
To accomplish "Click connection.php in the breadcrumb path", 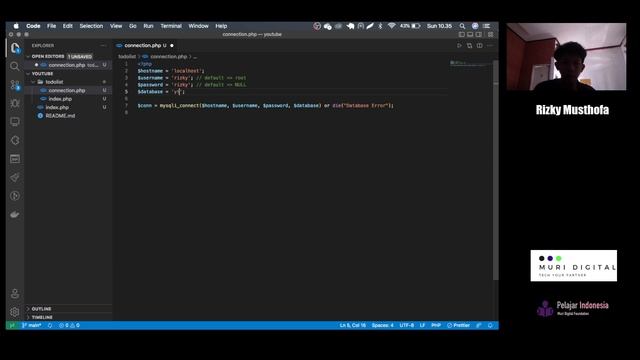I will 169,57.
